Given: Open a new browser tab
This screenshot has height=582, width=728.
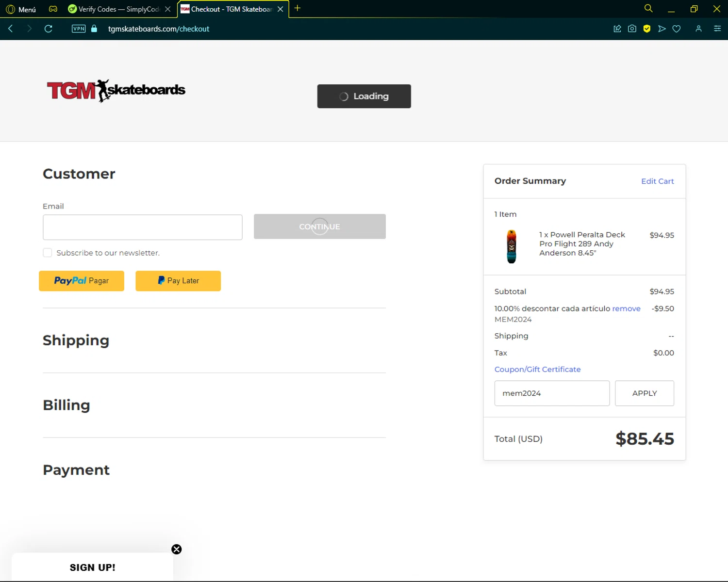Looking at the screenshot, I should [x=298, y=8].
